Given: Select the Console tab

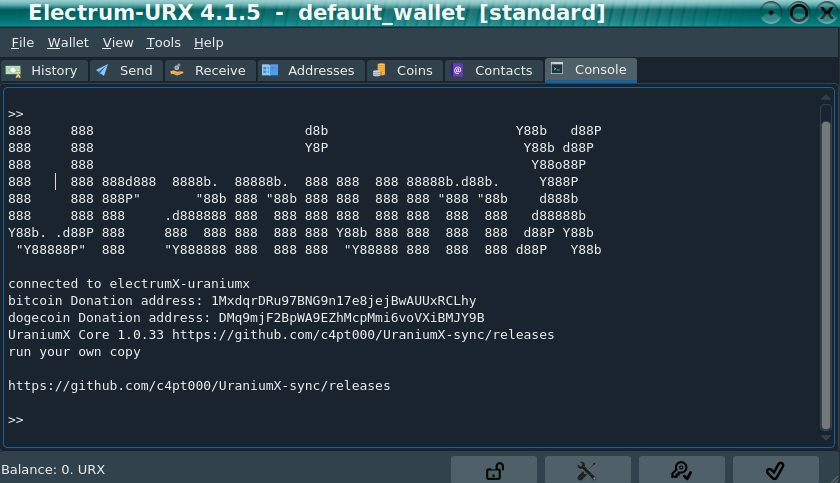Looking at the screenshot, I should coord(590,70).
